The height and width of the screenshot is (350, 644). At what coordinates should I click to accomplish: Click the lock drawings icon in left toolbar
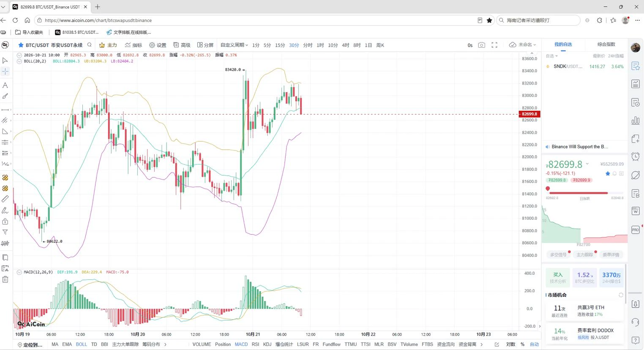5,221
